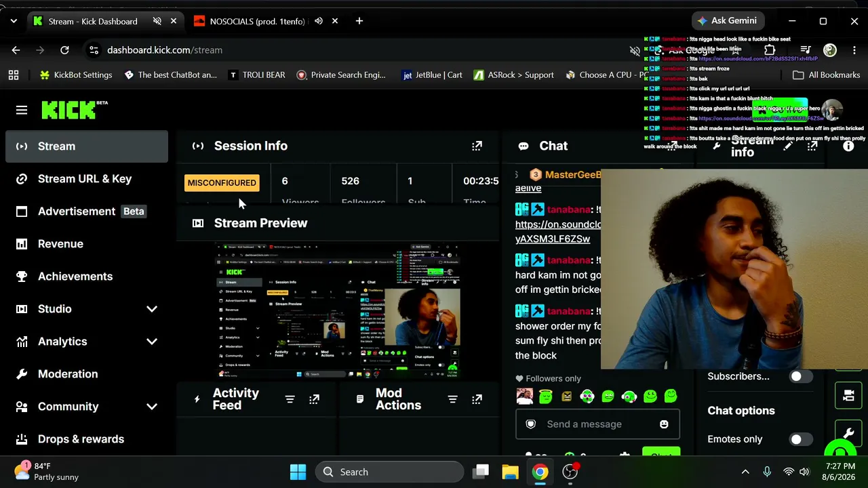Show hidden system tray icons
Viewport: 868px width, 488px height.
(x=745, y=472)
